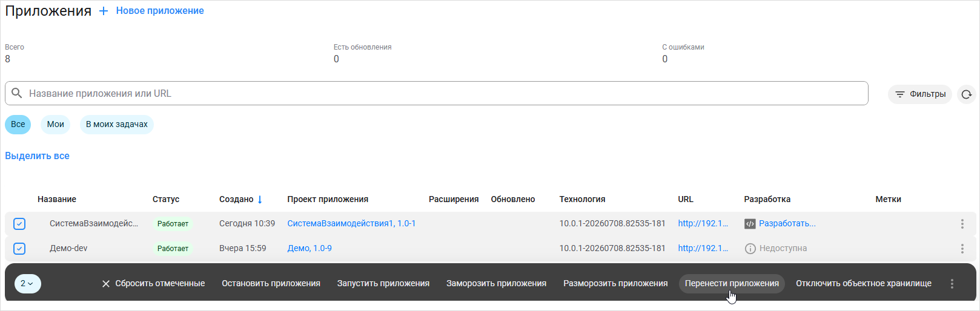Open the three-dot menu for Демо-dev row
This screenshot has width=980, height=311.
(962, 249)
